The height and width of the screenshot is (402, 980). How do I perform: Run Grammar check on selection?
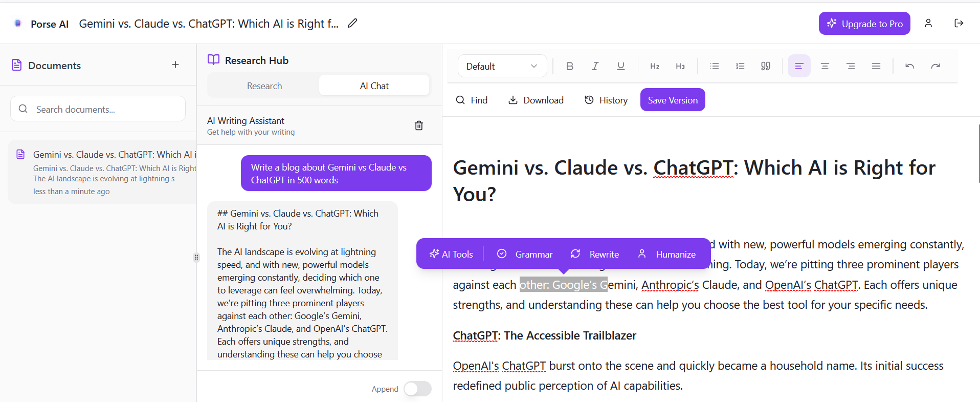pyautogui.click(x=525, y=254)
